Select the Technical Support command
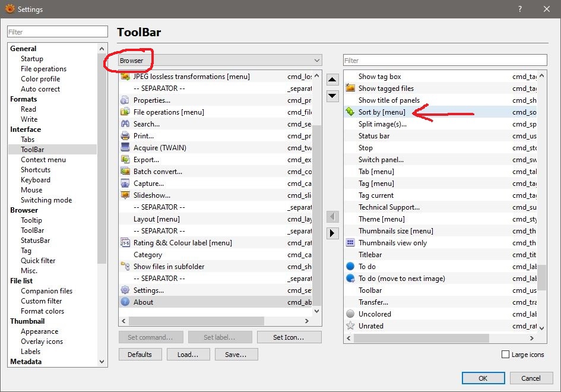Image resolution: width=561 pixels, height=392 pixels. [440, 207]
